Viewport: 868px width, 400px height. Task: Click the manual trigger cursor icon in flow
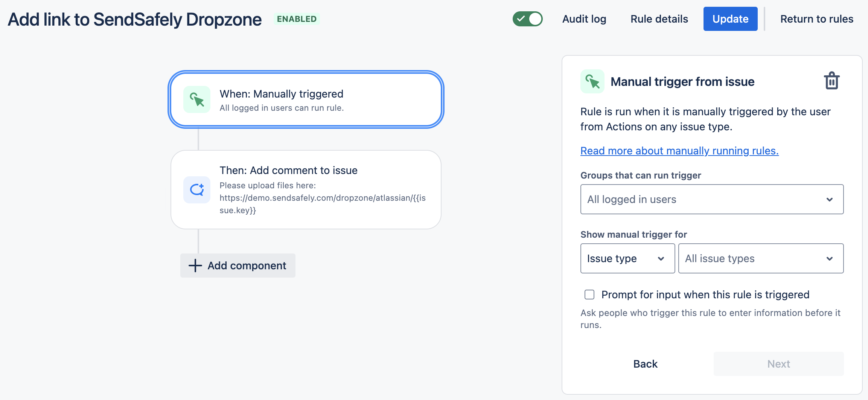coord(197,100)
